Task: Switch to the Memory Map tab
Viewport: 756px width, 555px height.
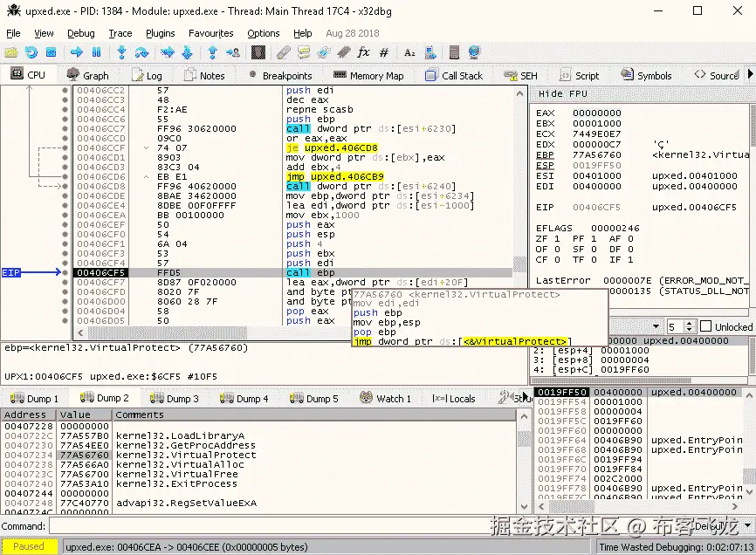Action: click(x=368, y=76)
